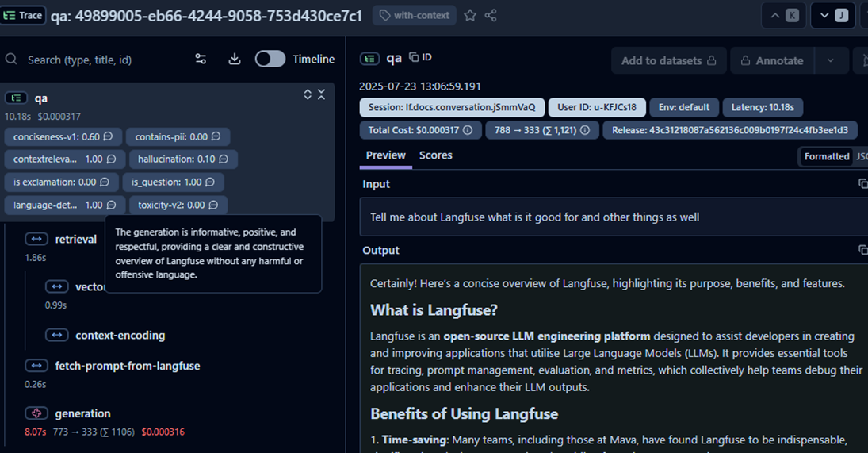
Task: Star the qa trace
Action: [470, 16]
